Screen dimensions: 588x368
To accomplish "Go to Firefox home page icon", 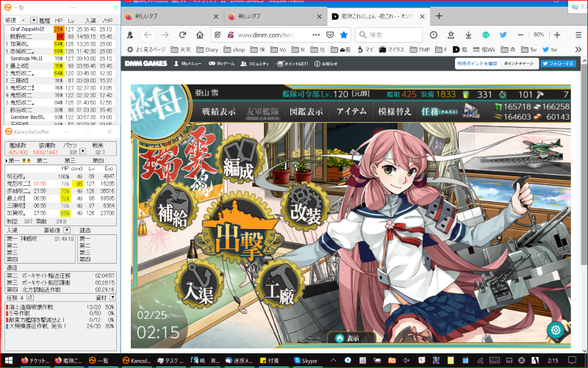I will point(200,35).
